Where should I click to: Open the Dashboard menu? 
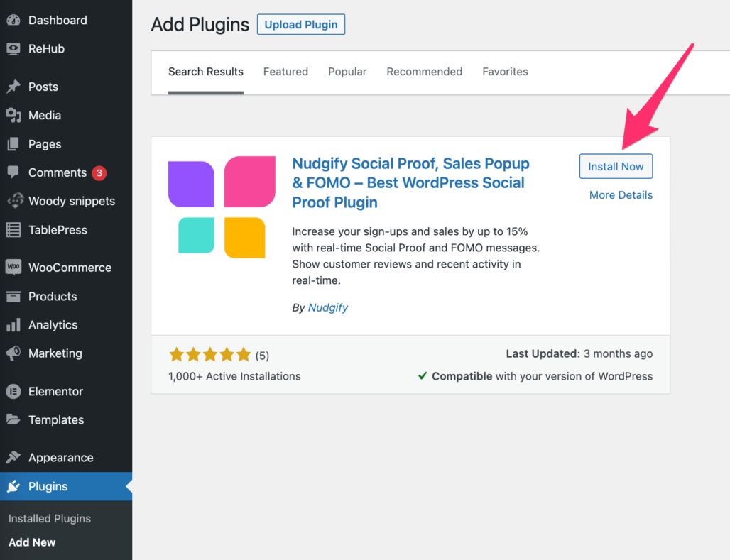(66, 20)
